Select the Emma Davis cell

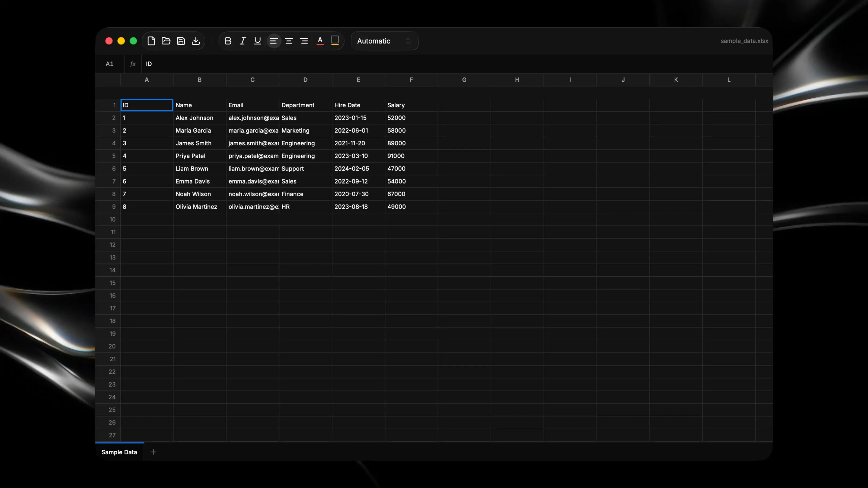click(x=199, y=181)
